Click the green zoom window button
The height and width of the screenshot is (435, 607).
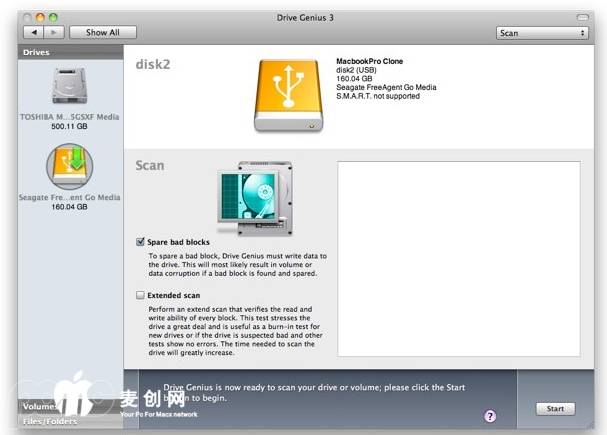[54, 17]
